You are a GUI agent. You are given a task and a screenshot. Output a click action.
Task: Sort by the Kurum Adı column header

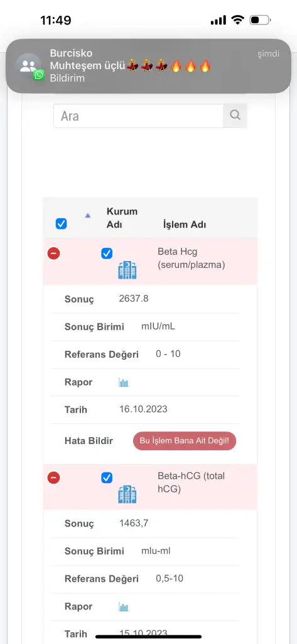(x=122, y=218)
